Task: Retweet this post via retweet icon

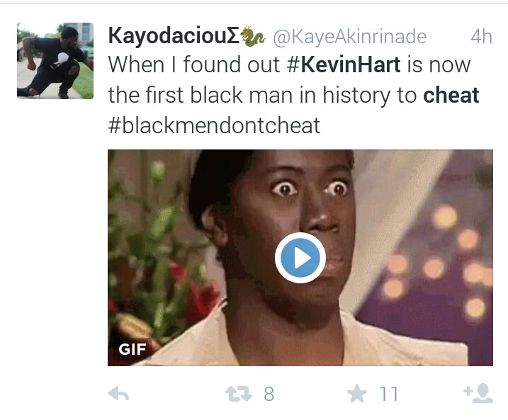Action: click(x=239, y=394)
